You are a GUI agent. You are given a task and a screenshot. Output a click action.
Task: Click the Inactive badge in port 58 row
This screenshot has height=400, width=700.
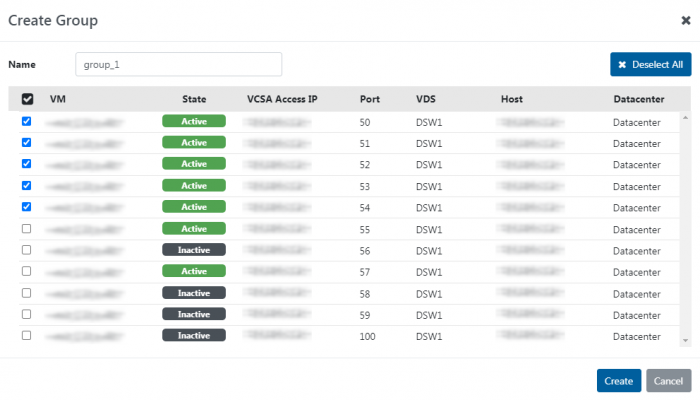[x=194, y=293]
